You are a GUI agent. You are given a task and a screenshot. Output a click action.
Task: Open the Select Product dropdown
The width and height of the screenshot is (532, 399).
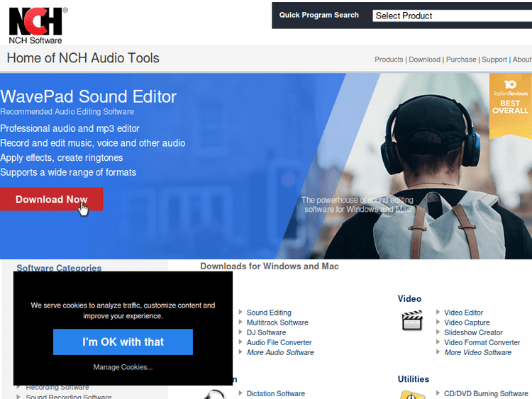coord(451,16)
